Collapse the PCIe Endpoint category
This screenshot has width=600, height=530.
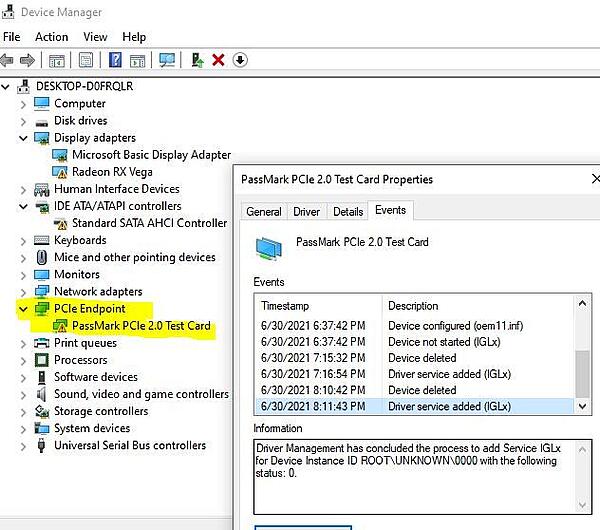23,309
